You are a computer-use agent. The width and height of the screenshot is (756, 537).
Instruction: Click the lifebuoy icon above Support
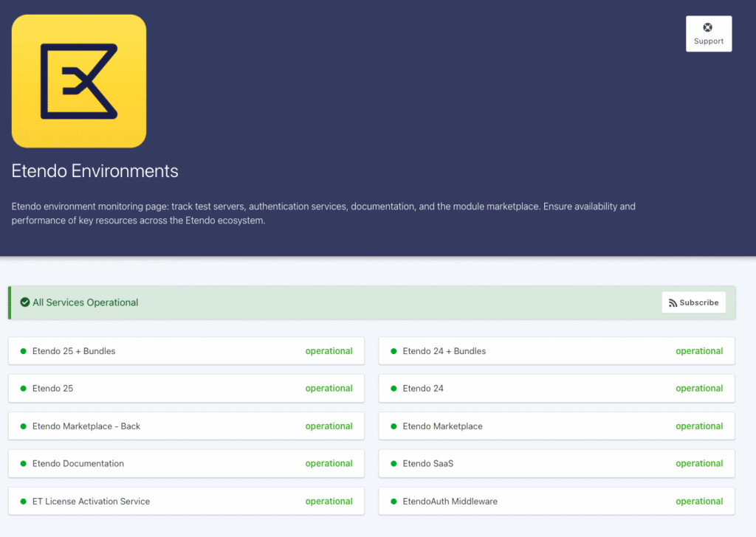tap(708, 27)
